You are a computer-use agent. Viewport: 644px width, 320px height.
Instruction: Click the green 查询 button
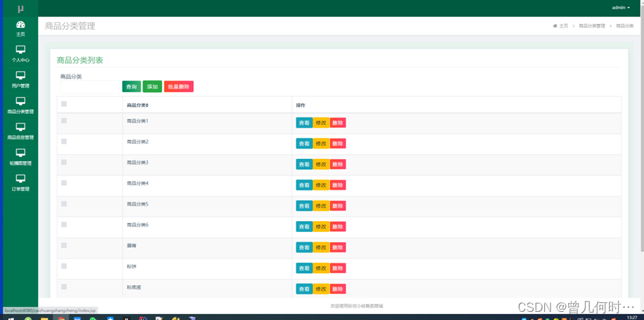point(131,87)
